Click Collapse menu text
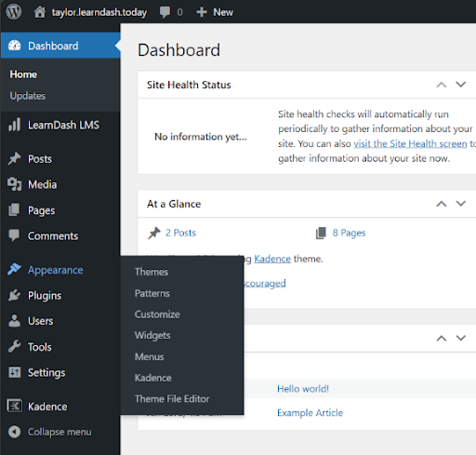476x455 pixels. click(59, 432)
